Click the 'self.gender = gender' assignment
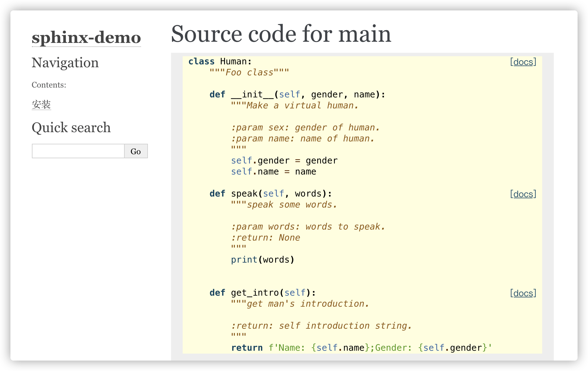 (x=284, y=161)
